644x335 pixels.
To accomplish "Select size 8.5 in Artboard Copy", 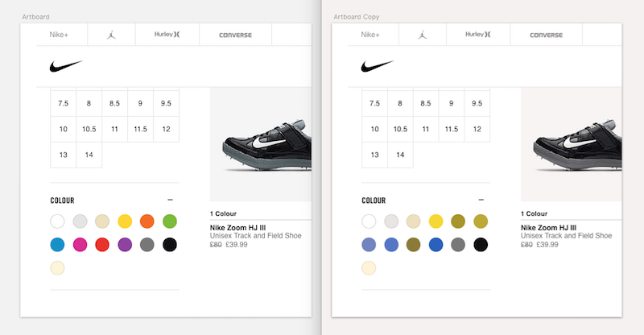I will pyautogui.click(x=426, y=103).
